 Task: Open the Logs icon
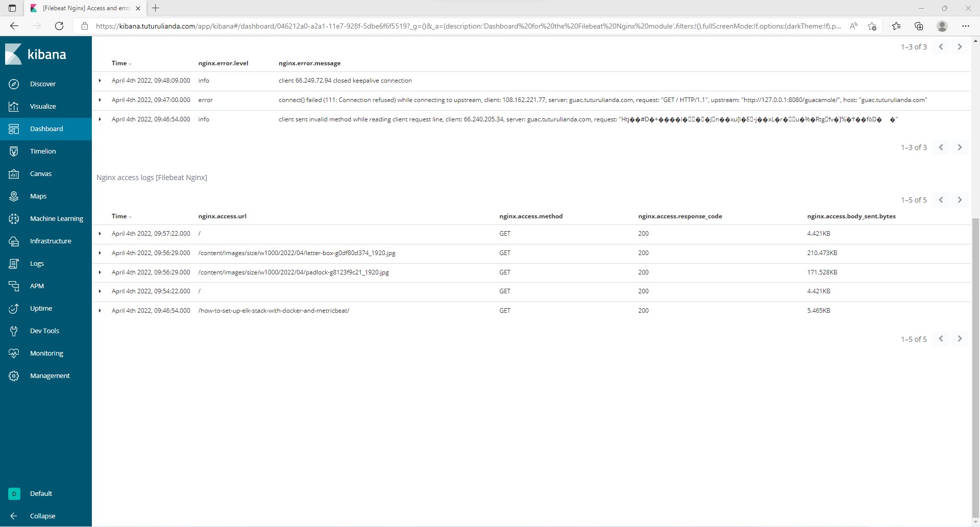pyautogui.click(x=14, y=263)
